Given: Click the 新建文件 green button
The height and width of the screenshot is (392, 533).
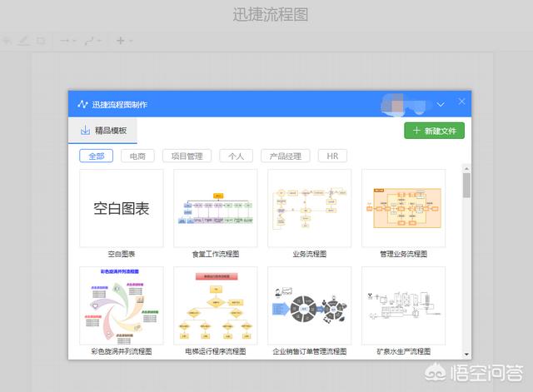Looking at the screenshot, I should [434, 131].
